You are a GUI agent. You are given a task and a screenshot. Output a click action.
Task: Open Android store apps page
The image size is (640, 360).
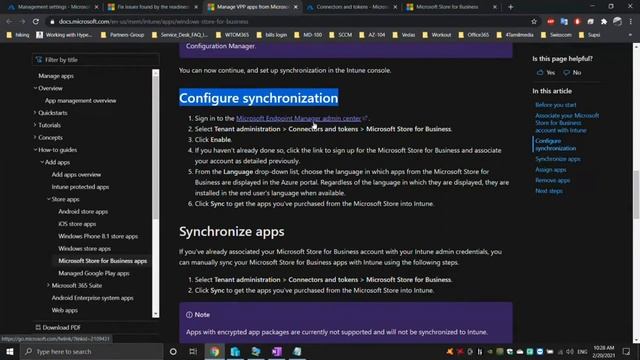pos(83,211)
